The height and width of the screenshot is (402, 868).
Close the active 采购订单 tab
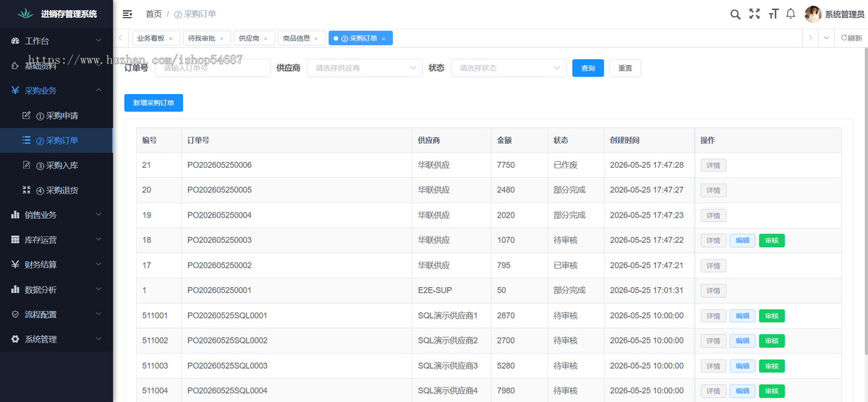[383, 38]
